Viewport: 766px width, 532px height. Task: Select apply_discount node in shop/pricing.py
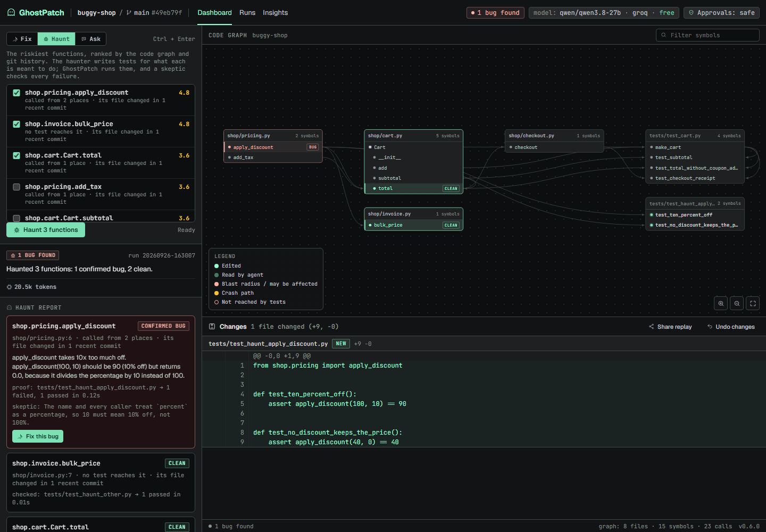click(x=273, y=147)
